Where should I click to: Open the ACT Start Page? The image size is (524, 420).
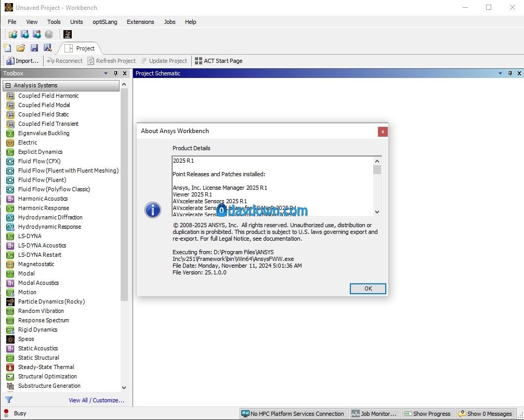tap(219, 61)
